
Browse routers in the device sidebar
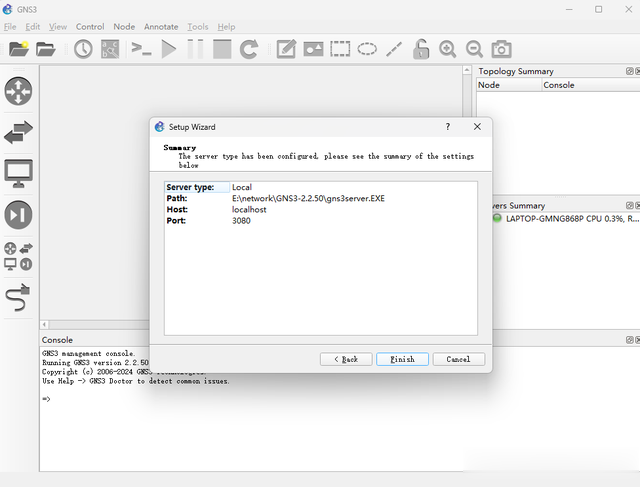point(18,91)
